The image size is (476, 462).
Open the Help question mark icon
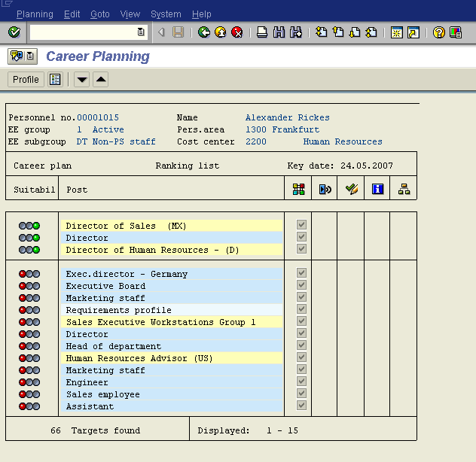(438, 32)
